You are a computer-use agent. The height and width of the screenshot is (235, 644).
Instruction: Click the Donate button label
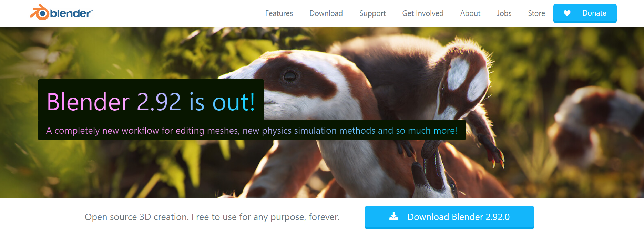(x=594, y=13)
